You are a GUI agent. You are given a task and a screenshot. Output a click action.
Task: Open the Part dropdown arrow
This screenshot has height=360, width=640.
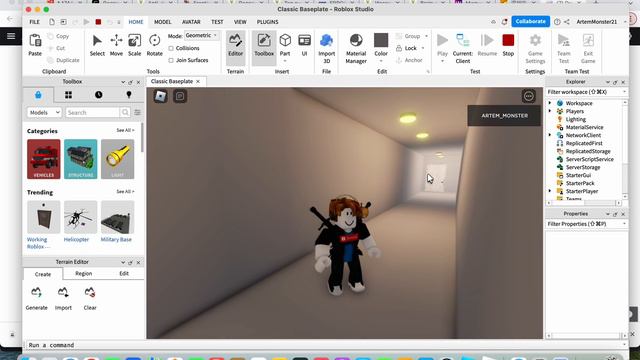285,61
